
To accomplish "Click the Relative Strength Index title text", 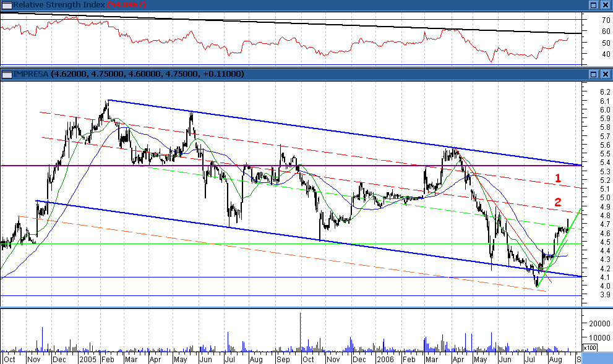I will click(x=59, y=5).
